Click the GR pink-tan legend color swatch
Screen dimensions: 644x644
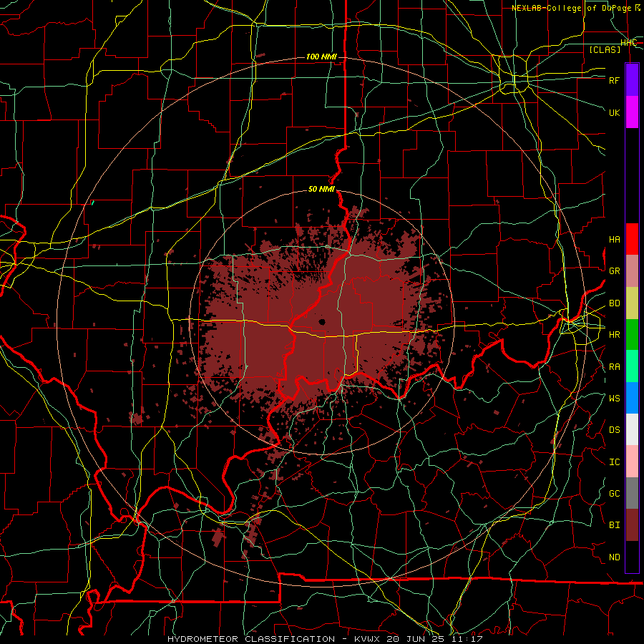pyautogui.click(x=632, y=271)
